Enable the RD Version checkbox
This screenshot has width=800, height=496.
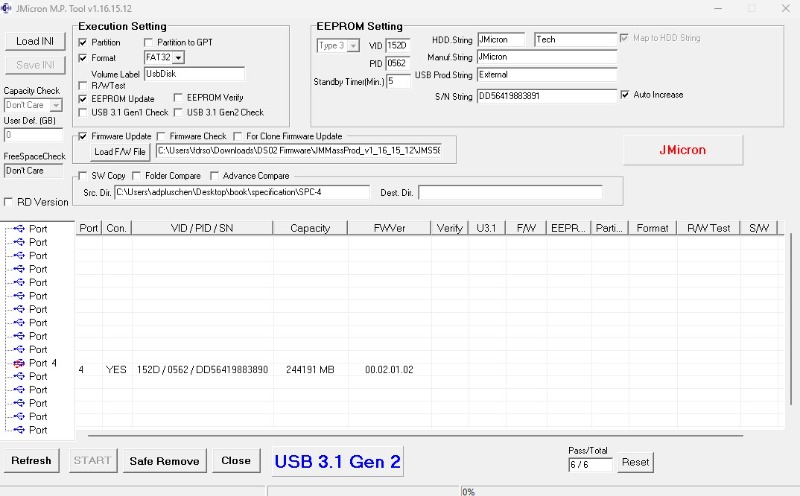point(9,202)
